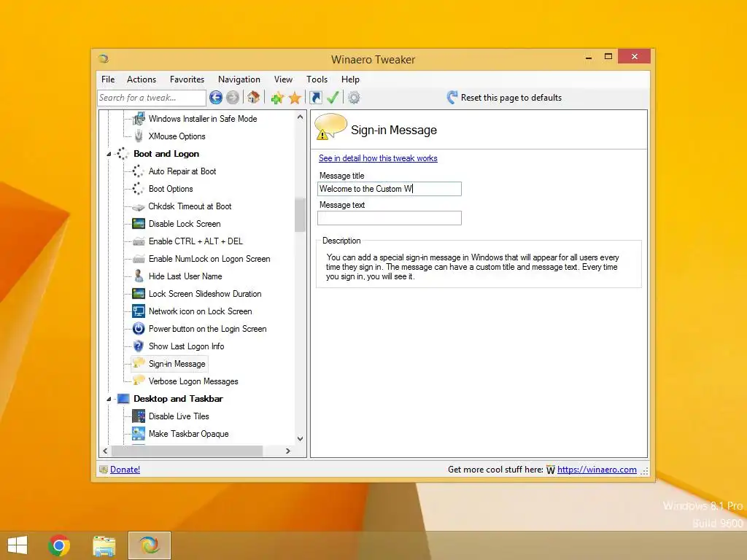Viewport: 747px width, 560px height.
Task: Click the Donate! link
Action: click(x=125, y=470)
